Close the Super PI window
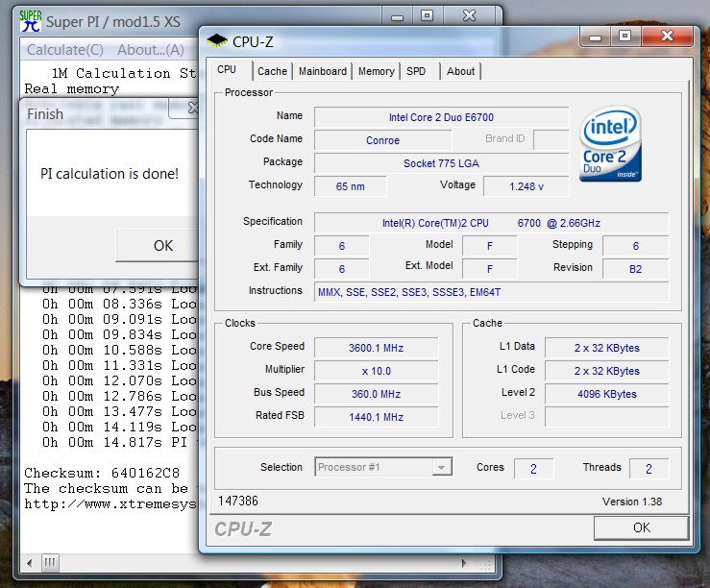The height and width of the screenshot is (588, 710). [470, 15]
